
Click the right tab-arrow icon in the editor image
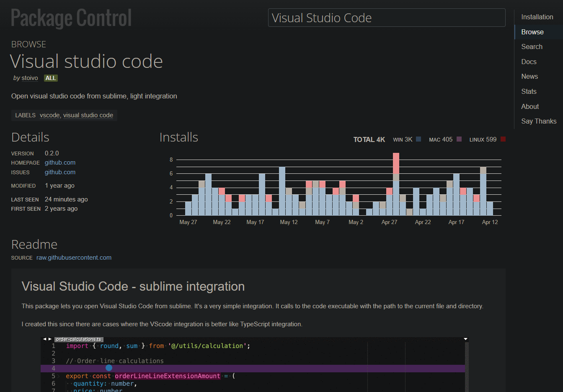50,339
